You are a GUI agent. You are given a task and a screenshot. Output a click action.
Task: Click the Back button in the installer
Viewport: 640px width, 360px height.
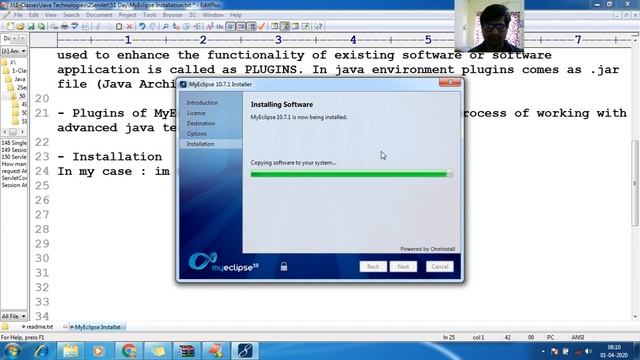click(373, 267)
